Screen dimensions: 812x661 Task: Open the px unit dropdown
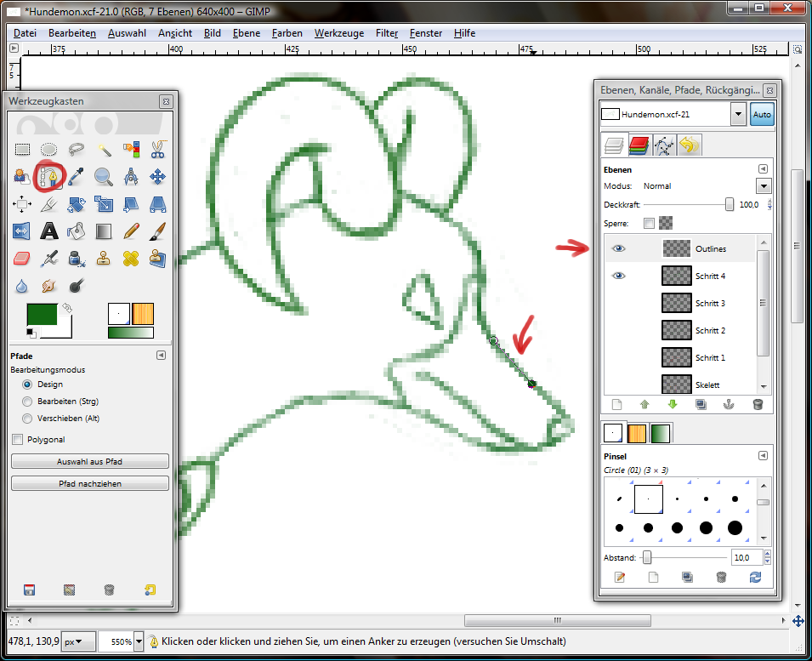click(x=78, y=641)
